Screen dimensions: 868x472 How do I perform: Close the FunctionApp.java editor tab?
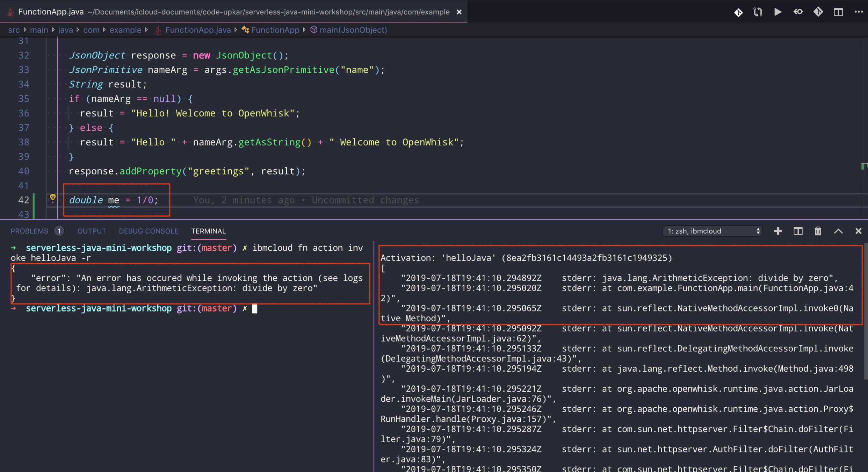(x=459, y=12)
